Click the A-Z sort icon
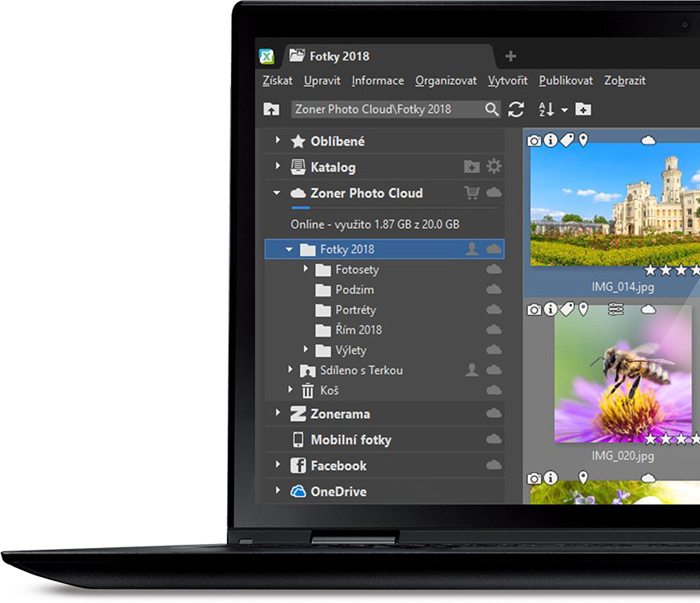700x603 pixels. (546, 109)
